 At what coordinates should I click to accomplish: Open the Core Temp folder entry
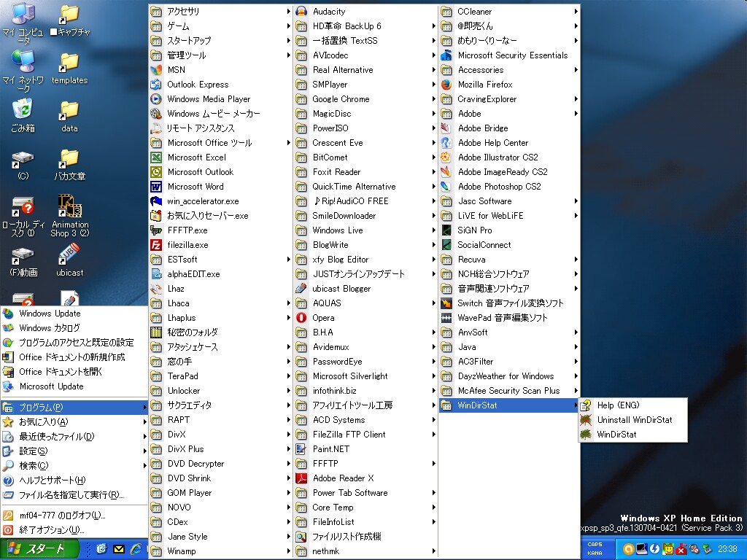[366, 507]
